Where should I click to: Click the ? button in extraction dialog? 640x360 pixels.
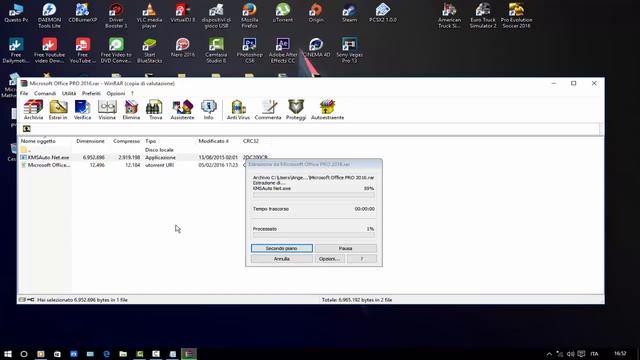click(362, 259)
